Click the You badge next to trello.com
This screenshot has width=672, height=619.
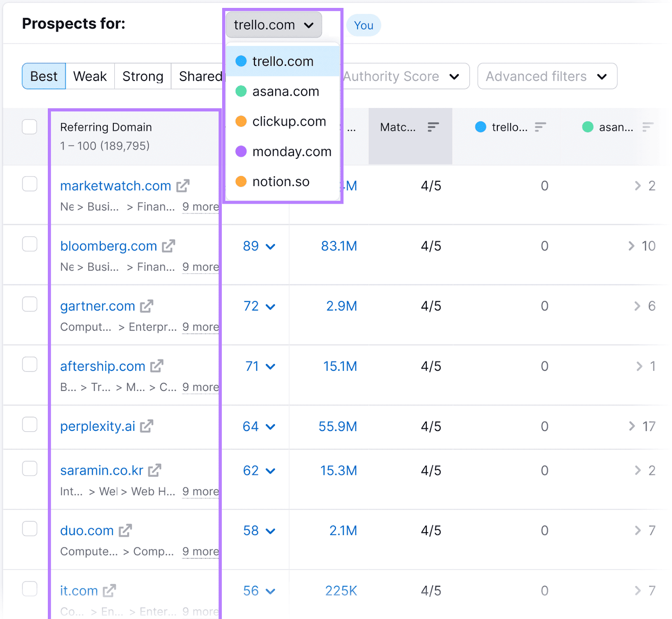(x=363, y=25)
